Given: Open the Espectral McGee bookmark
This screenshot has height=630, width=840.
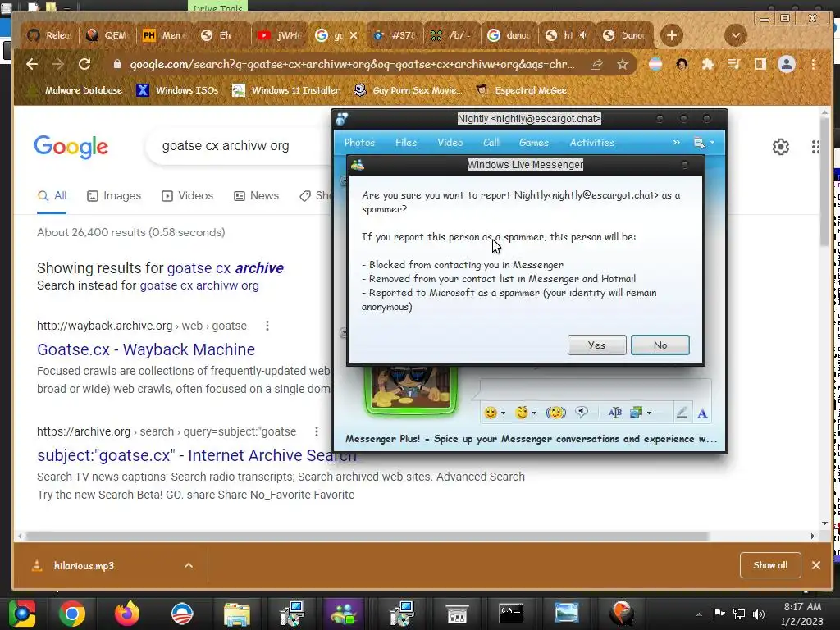Looking at the screenshot, I should [x=522, y=90].
